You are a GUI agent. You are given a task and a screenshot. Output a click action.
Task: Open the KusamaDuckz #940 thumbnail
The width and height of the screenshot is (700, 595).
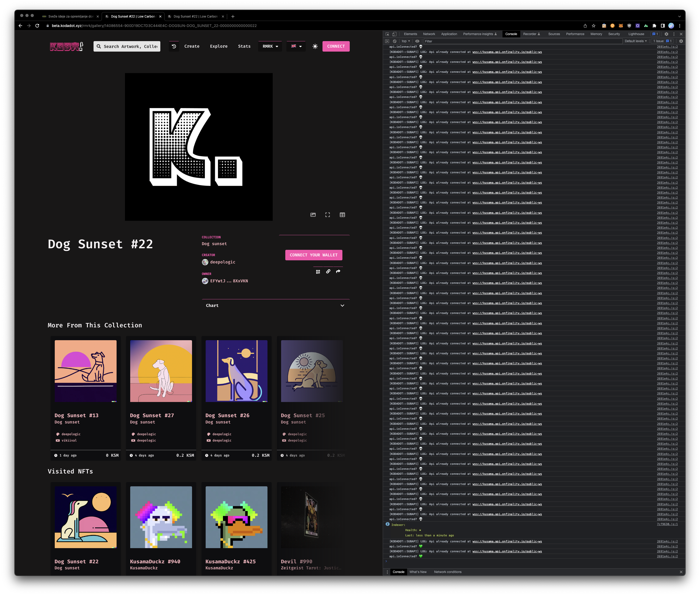pos(161,517)
